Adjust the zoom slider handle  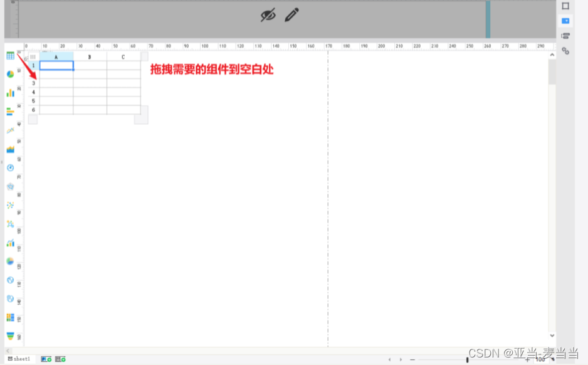pyautogui.click(x=467, y=360)
